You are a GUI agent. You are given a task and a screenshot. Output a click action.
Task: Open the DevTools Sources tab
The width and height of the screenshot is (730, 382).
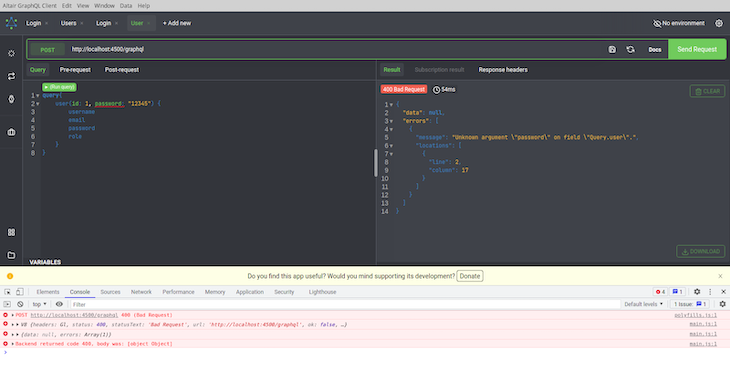click(x=110, y=292)
